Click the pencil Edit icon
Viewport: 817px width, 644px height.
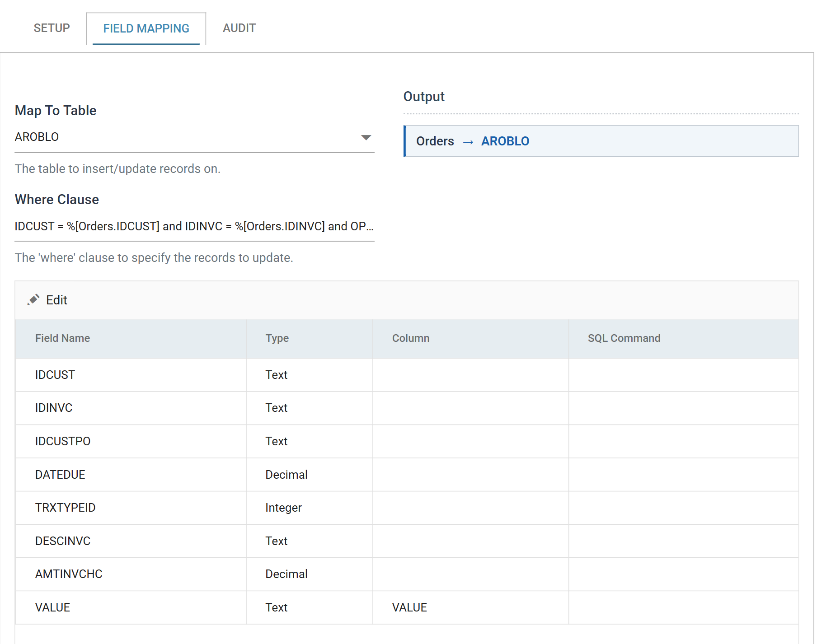tap(33, 300)
